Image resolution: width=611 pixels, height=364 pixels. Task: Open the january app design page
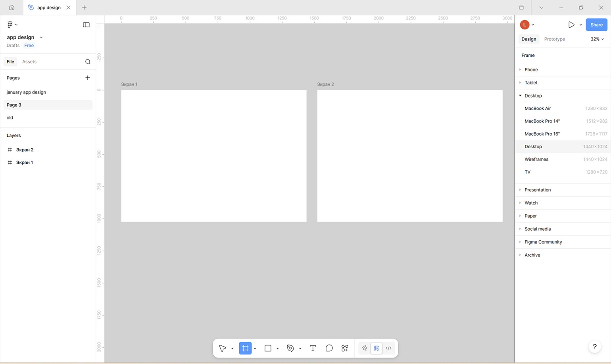point(26,92)
